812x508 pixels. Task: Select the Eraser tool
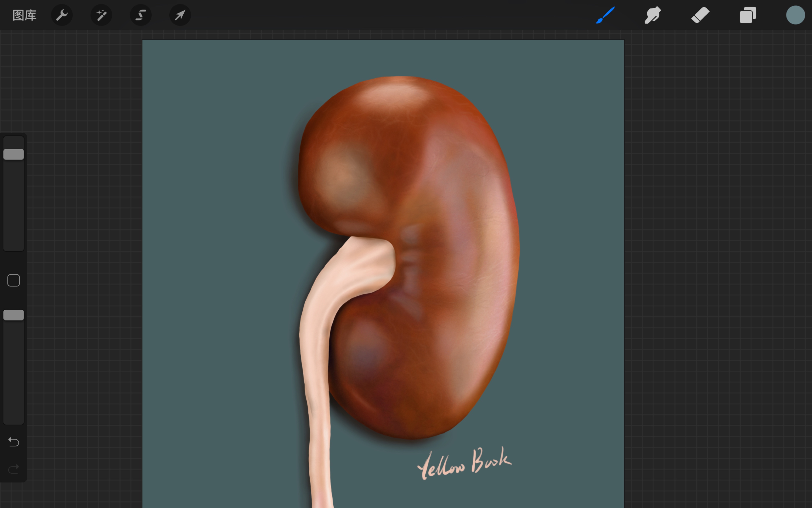tap(700, 15)
